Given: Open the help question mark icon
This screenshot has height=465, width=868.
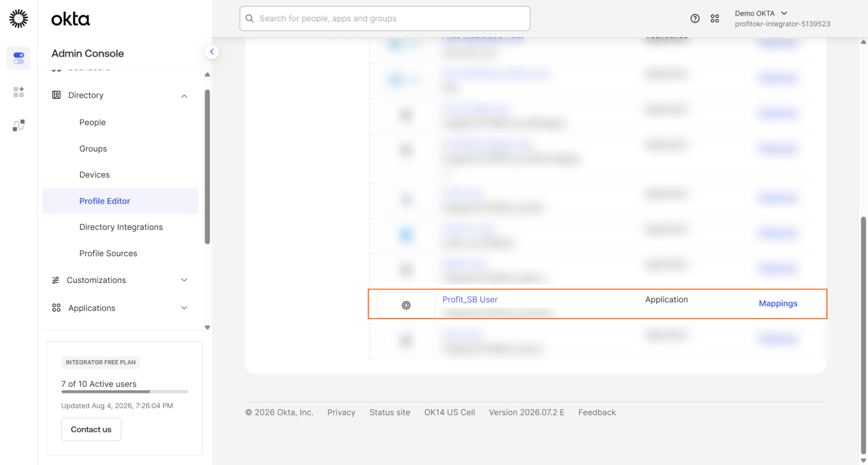Looking at the screenshot, I should pyautogui.click(x=695, y=18).
